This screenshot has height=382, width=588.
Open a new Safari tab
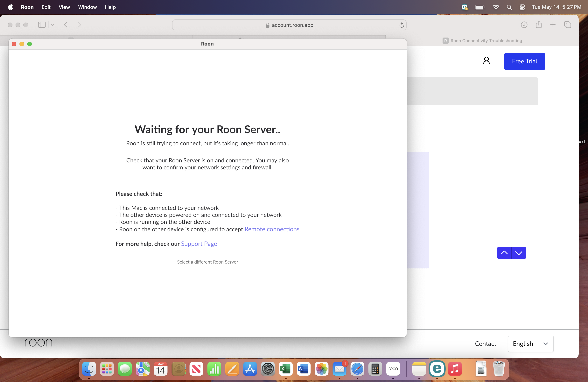tap(553, 25)
